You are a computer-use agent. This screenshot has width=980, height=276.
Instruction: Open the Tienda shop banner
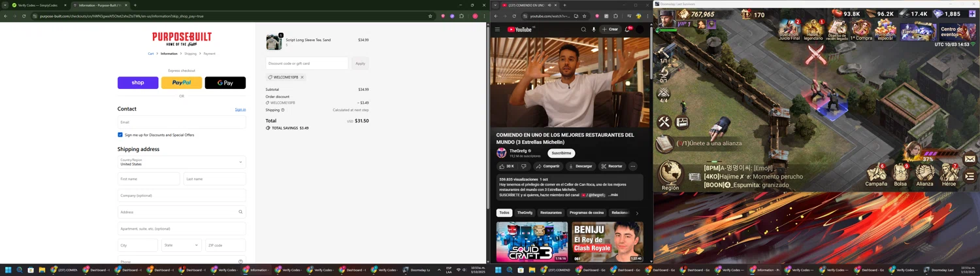(917, 31)
